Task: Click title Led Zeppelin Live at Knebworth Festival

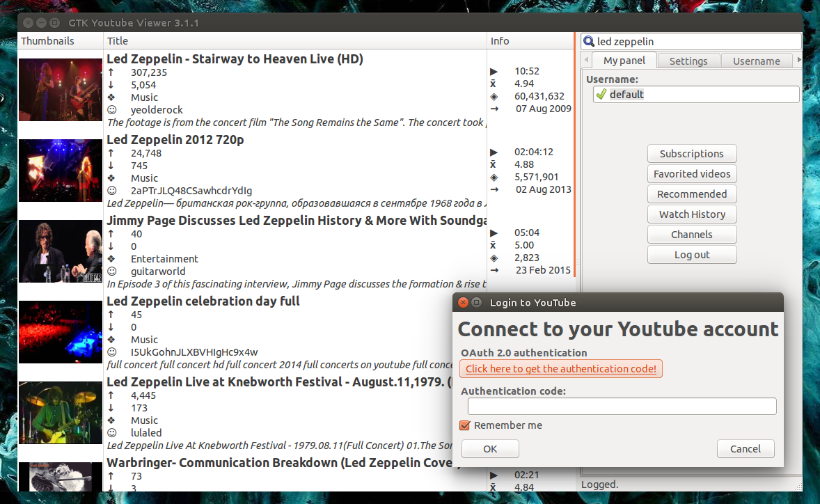Action: point(280,381)
